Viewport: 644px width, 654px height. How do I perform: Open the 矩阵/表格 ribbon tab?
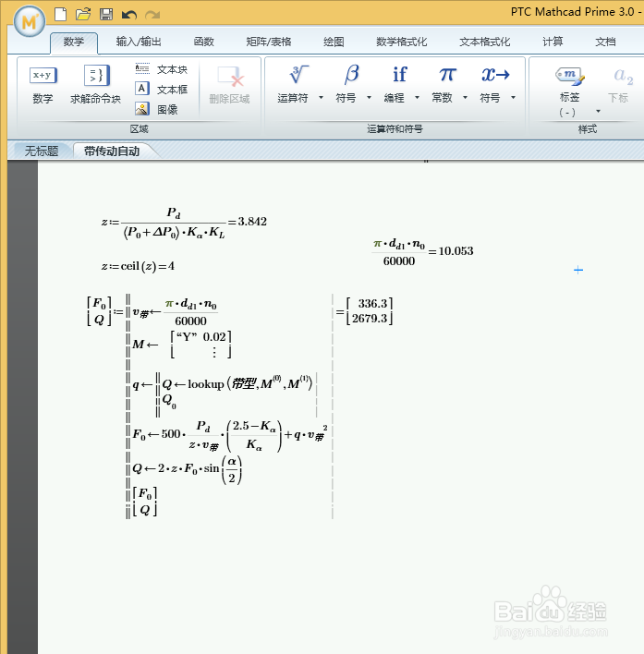269,42
